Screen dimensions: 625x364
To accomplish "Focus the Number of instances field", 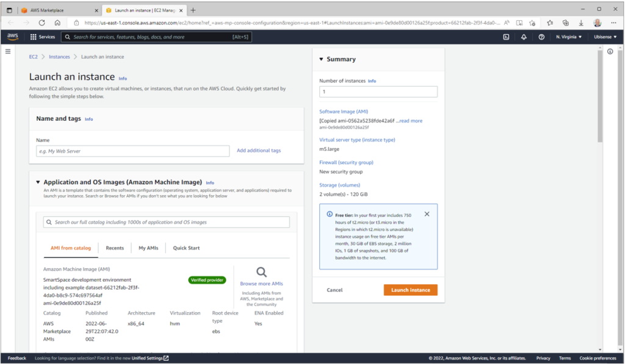I will (x=378, y=91).
